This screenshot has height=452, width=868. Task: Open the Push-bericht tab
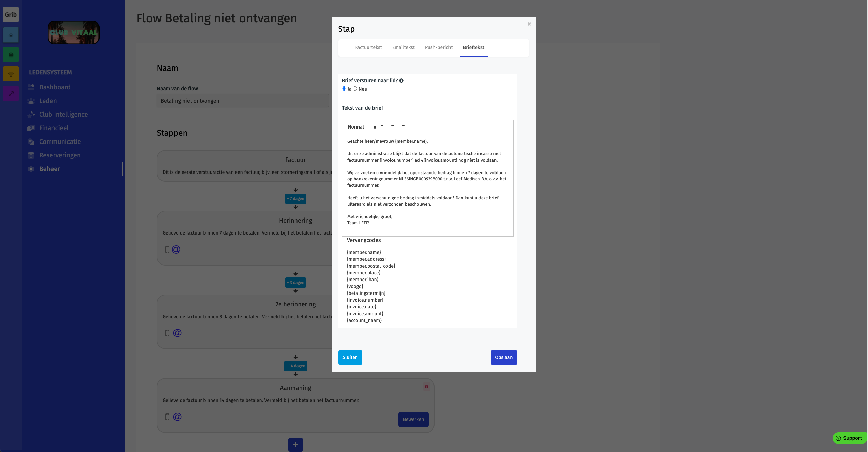[x=439, y=47]
